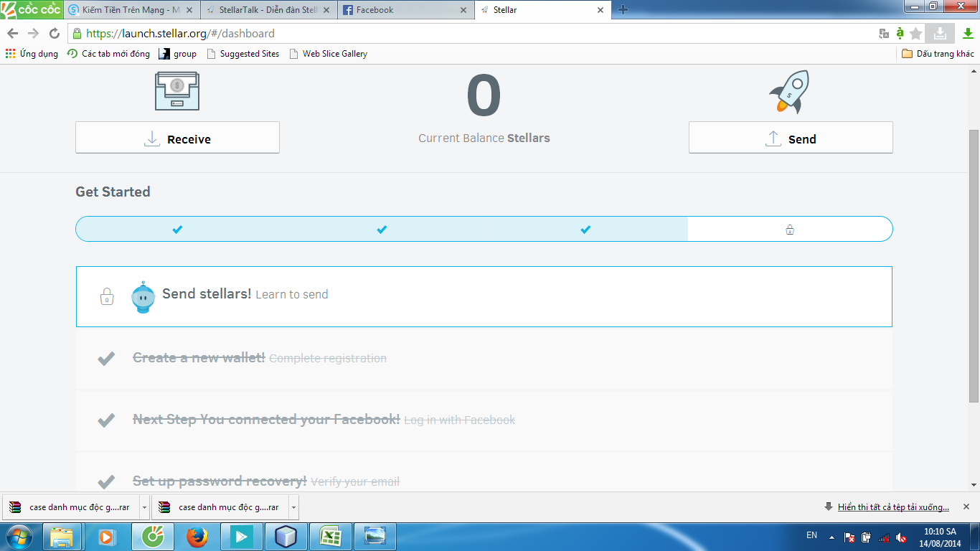Switch to the Facebook tab
The width and height of the screenshot is (980, 551).
(x=405, y=10)
